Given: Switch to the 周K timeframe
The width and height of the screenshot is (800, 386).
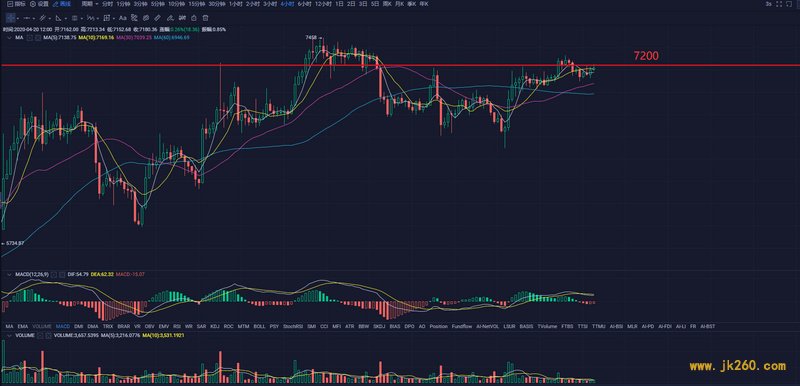Looking at the screenshot, I should click(x=387, y=4).
